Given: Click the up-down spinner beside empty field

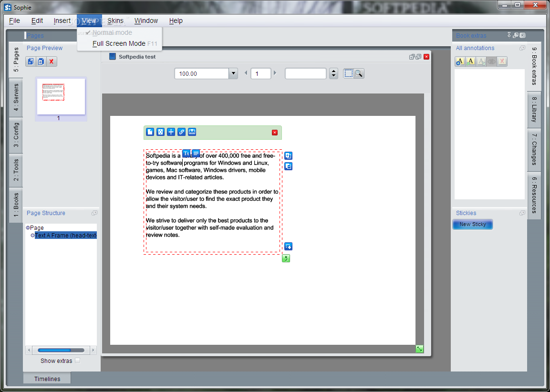Looking at the screenshot, I should [x=333, y=73].
